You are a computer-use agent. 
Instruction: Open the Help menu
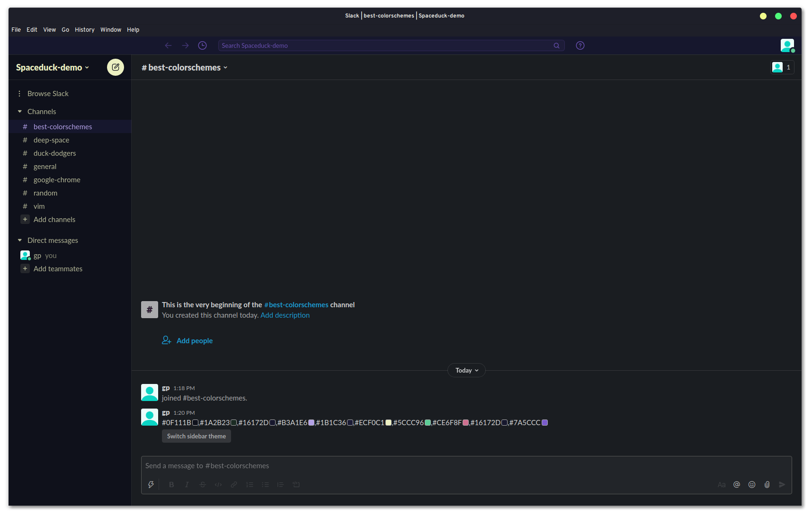pyautogui.click(x=133, y=29)
